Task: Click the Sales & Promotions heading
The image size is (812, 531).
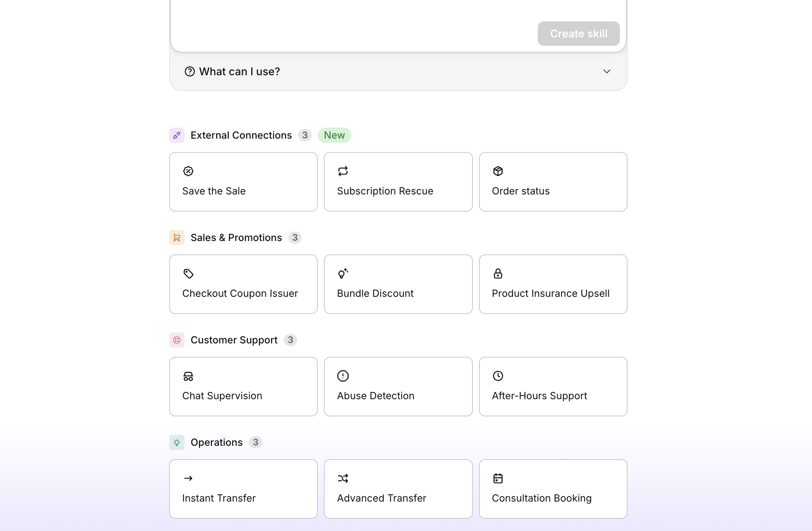Action: coord(236,238)
